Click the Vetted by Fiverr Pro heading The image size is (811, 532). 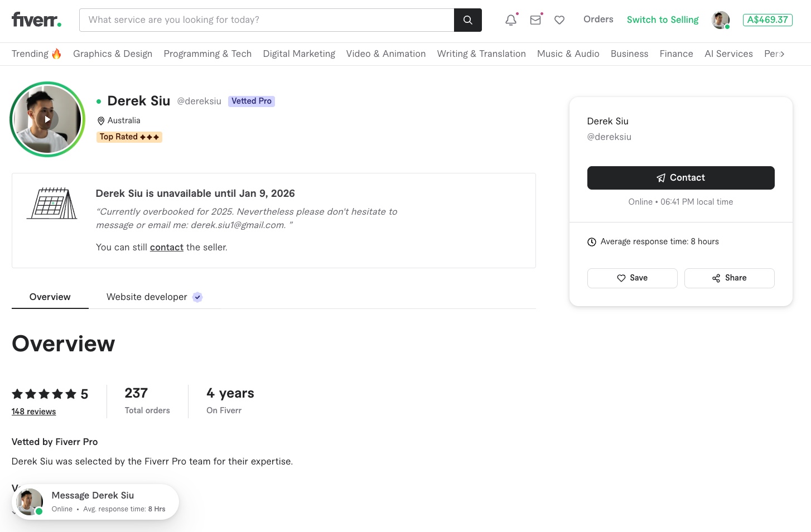[x=55, y=442]
